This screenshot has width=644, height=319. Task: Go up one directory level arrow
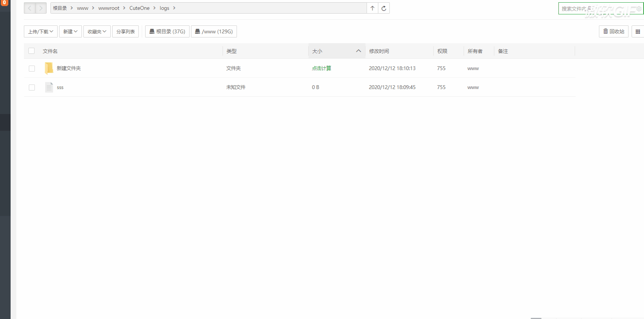point(373,8)
